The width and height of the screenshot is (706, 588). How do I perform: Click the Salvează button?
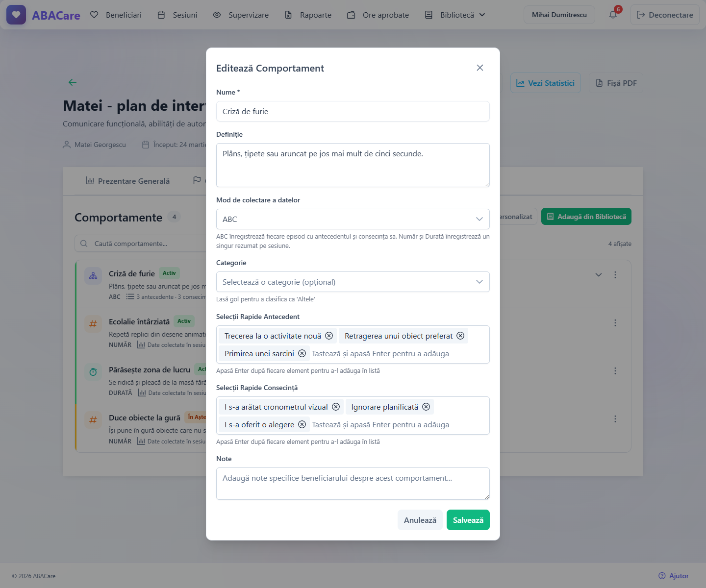pyautogui.click(x=468, y=520)
